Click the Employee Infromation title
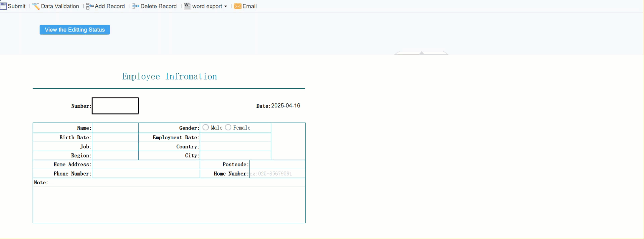Viewport: 644px width, 239px height. pyautogui.click(x=169, y=77)
